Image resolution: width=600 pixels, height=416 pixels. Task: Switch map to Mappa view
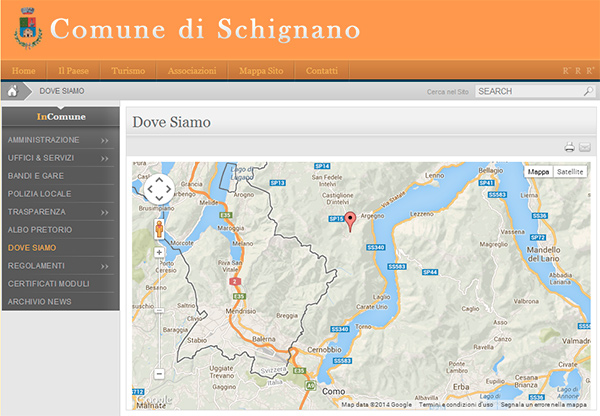[539, 172]
